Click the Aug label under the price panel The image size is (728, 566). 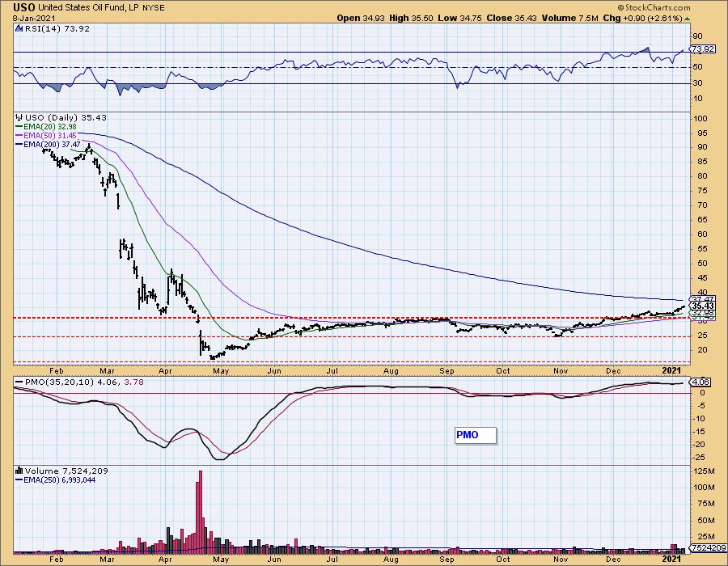click(x=392, y=370)
